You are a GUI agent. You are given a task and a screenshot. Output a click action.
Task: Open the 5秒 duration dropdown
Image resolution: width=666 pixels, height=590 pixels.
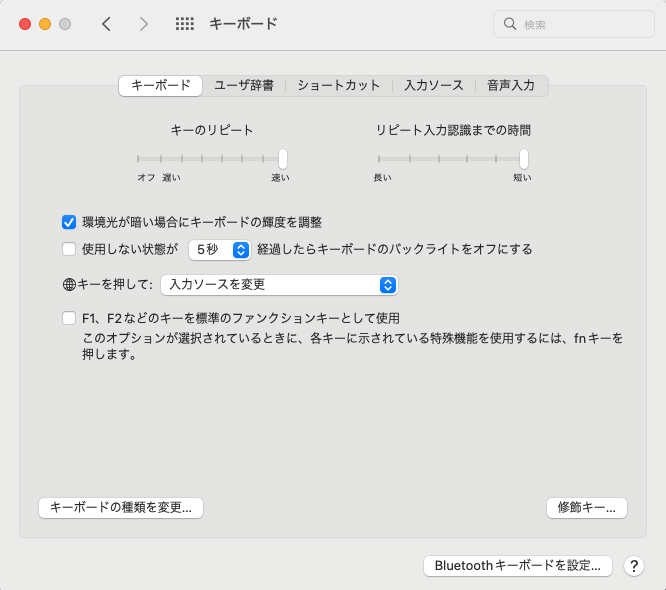(x=220, y=250)
